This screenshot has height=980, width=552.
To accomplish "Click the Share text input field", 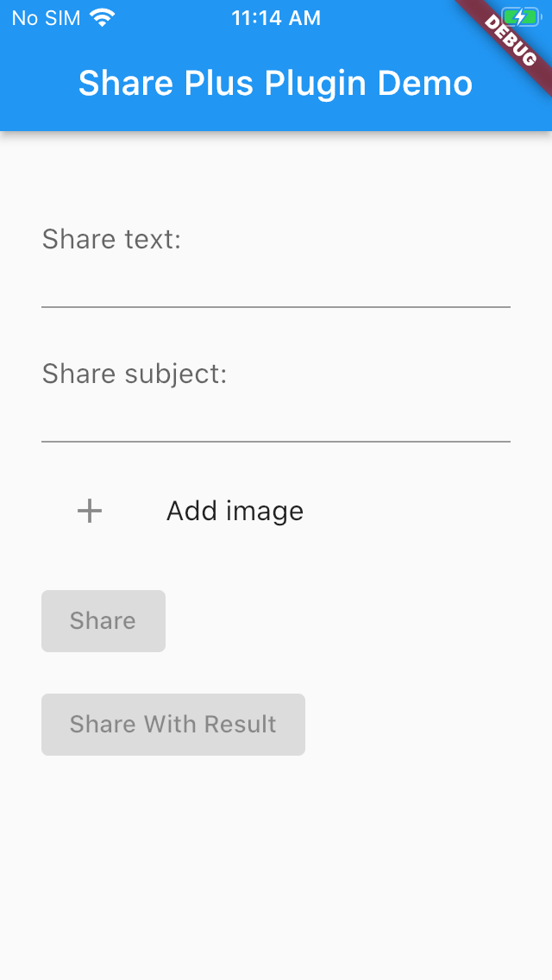I will tap(276, 285).
